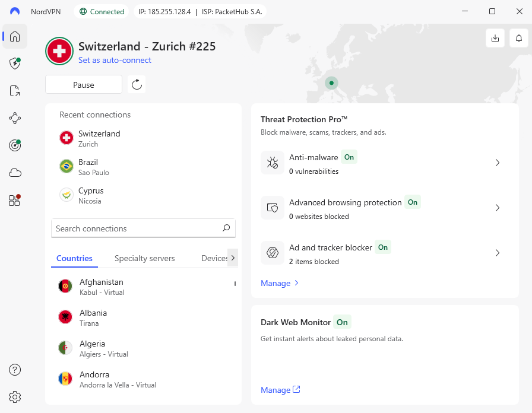Click the cloud icon in the sidebar
The width and height of the screenshot is (532, 413).
point(14,172)
